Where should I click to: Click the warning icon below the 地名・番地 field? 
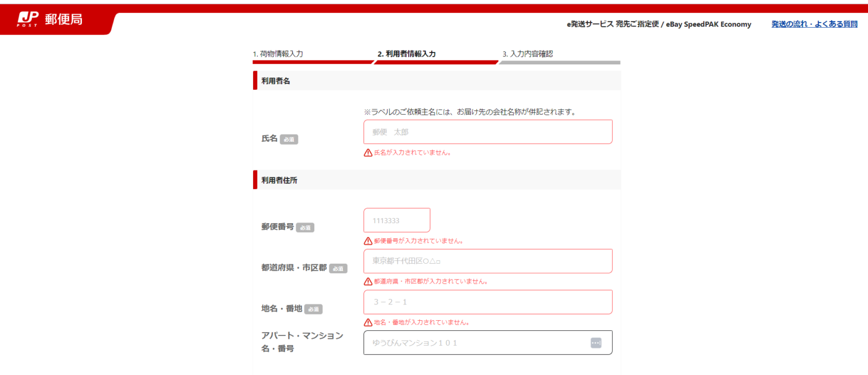[367, 322]
